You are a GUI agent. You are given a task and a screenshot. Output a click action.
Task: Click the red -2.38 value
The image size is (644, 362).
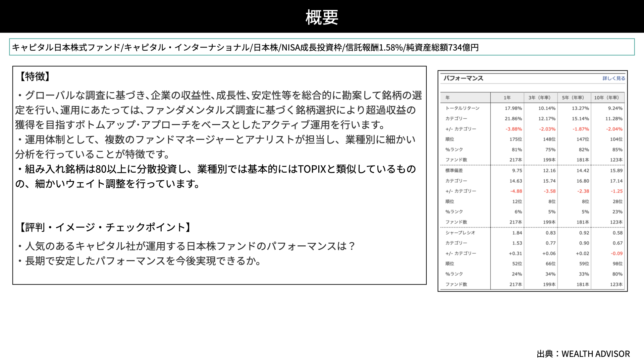coord(583,191)
